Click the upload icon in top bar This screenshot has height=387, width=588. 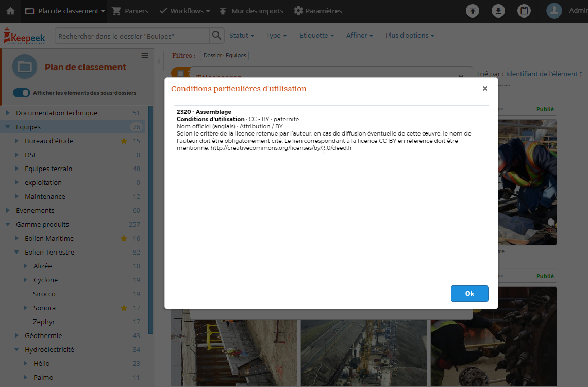pos(473,11)
